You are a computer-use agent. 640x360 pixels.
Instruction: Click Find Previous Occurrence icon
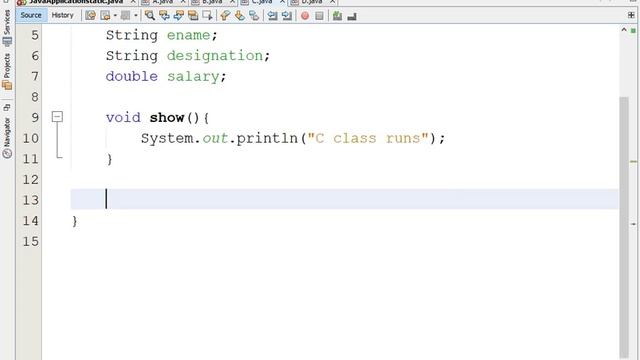[164, 16]
